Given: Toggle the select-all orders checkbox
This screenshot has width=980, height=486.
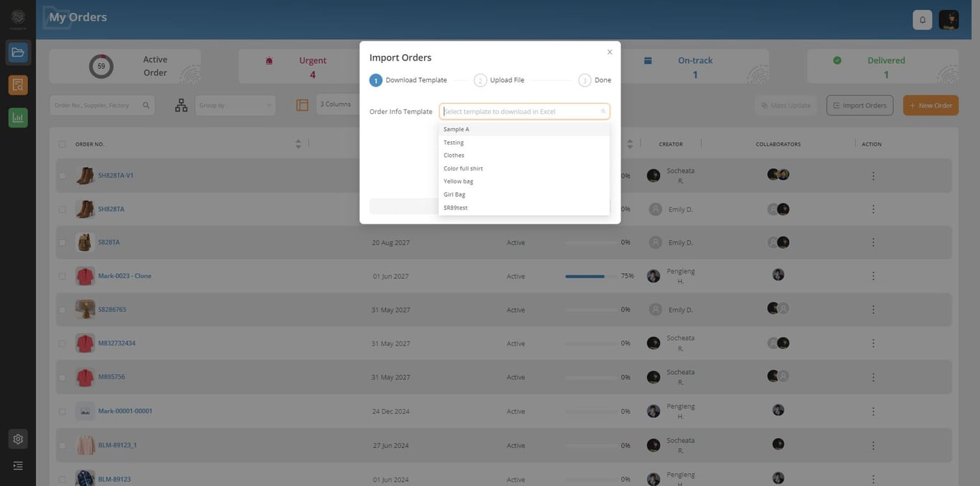Looking at the screenshot, I should pyautogui.click(x=62, y=144).
